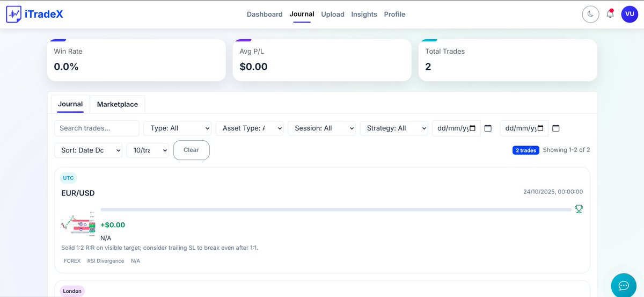Navigate to Upload page
644x297 pixels.
333,15
